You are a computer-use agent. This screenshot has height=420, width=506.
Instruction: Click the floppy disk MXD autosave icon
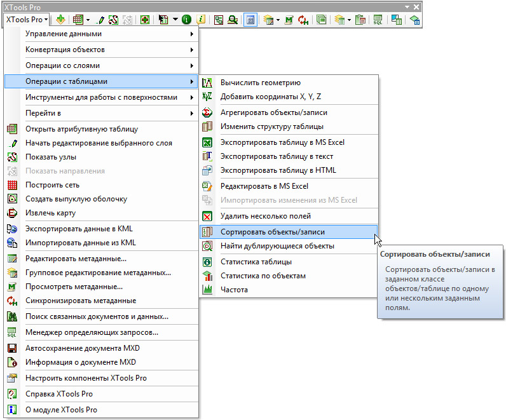(11, 348)
